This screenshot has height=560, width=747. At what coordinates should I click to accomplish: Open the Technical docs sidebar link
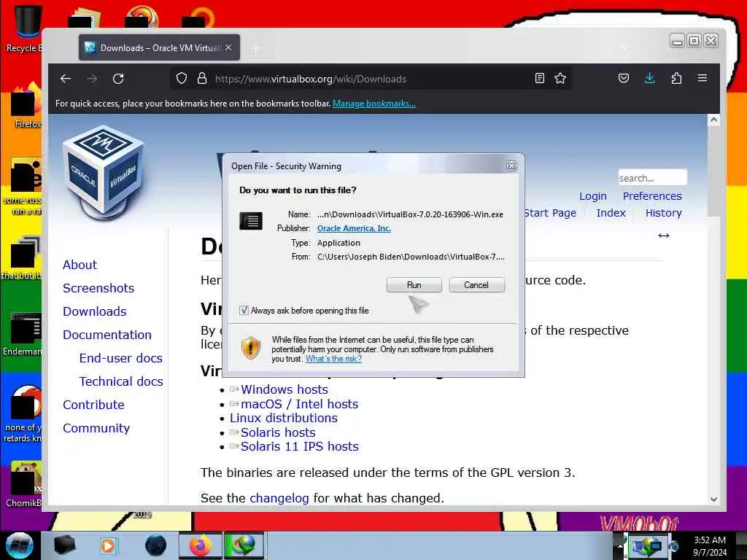point(121,381)
